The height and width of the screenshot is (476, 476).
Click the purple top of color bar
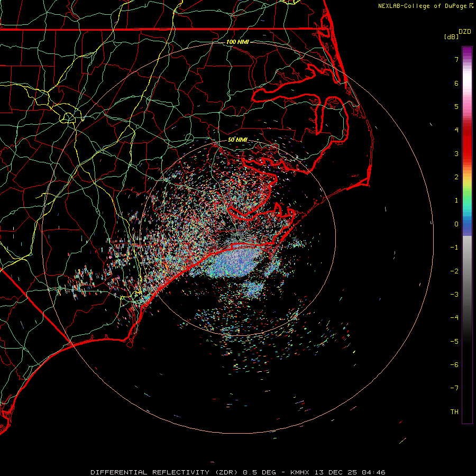tap(467, 52)
